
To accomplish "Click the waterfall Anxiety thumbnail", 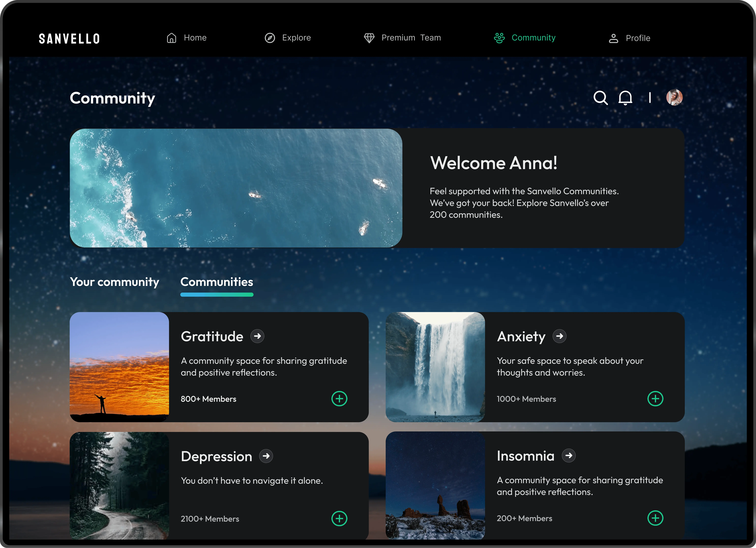I will 435,367.
